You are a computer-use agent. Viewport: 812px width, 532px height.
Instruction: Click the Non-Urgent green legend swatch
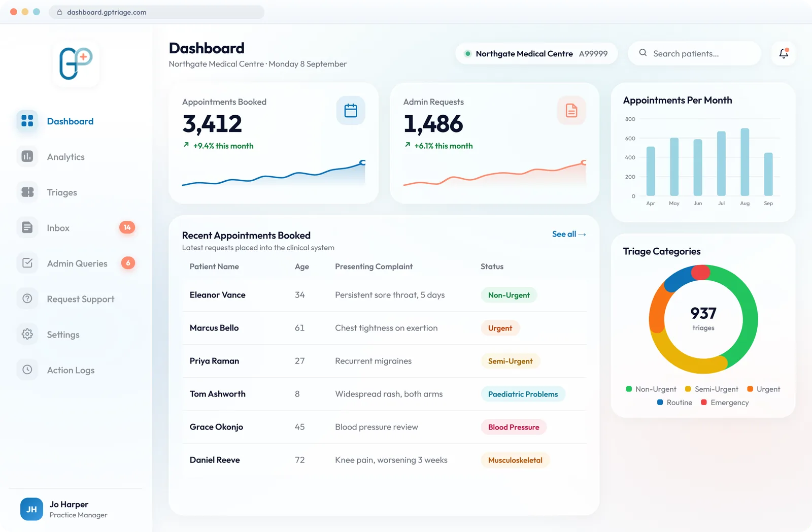[x=629, y=389]
